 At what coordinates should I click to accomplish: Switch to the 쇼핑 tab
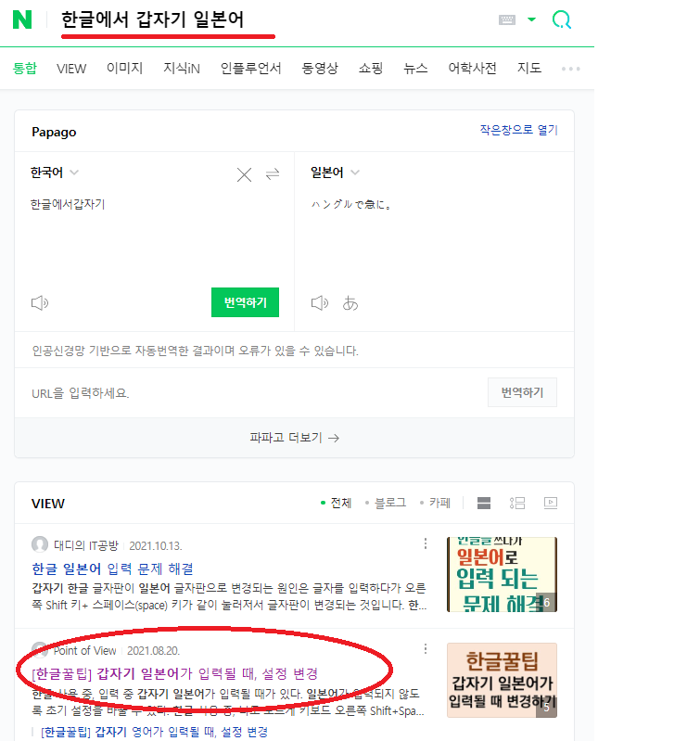tap(371, 68)
